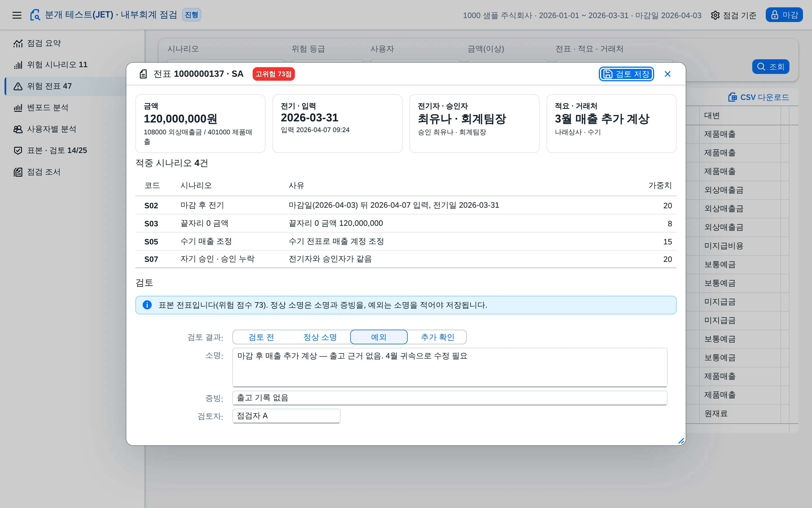Click the magnifier icon on 조회 button
The height and width of the screenshot is (508, 812).
761,67
